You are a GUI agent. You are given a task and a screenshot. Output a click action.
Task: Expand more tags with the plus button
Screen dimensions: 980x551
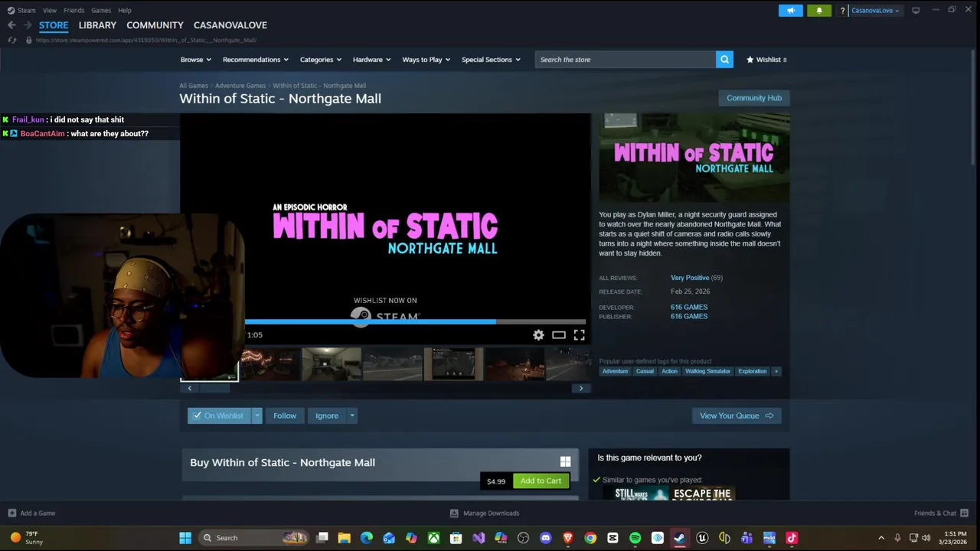click(x=776, y=371)
